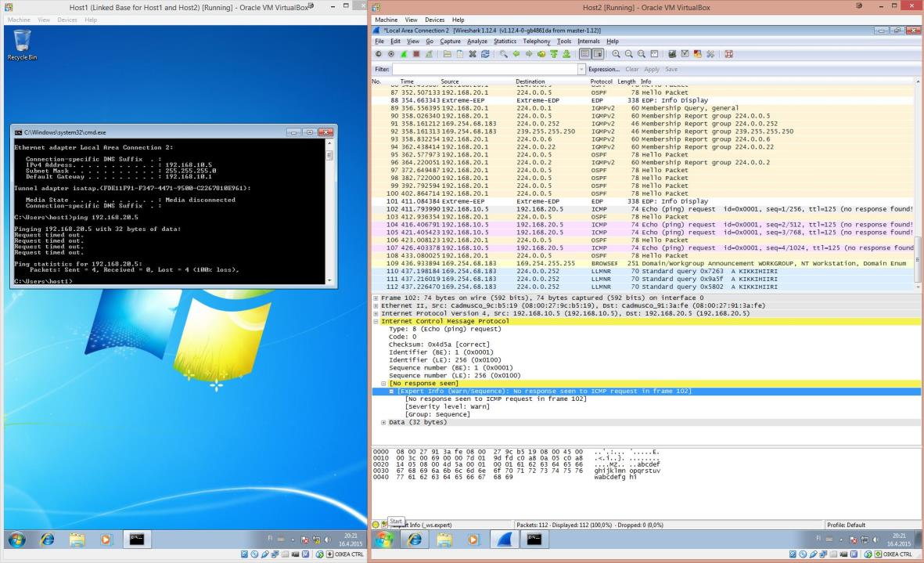Open a capture file using the folder icon

(x=448, y=54)
